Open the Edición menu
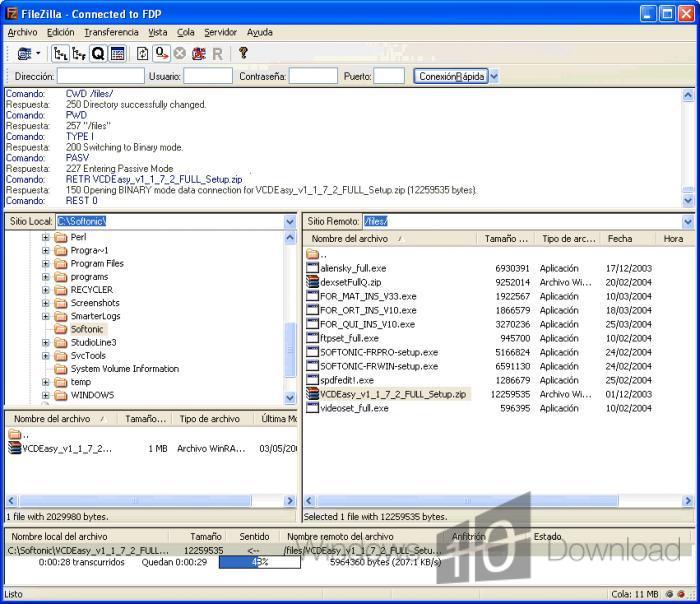This screenshot has width=700, height=604. [61, 32]
